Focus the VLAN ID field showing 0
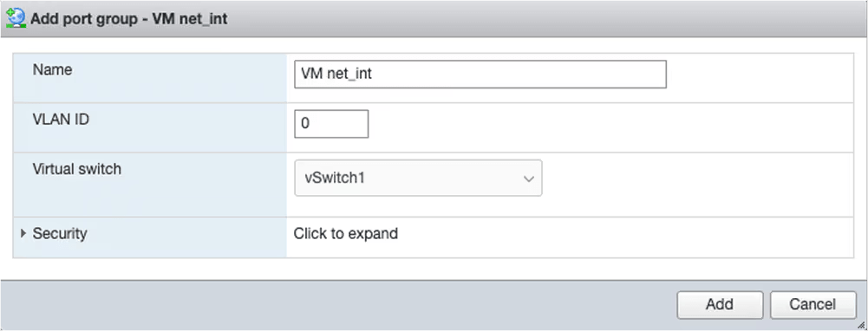The width and height of the screenshot is (868, 331). click(x=331, y=124)
